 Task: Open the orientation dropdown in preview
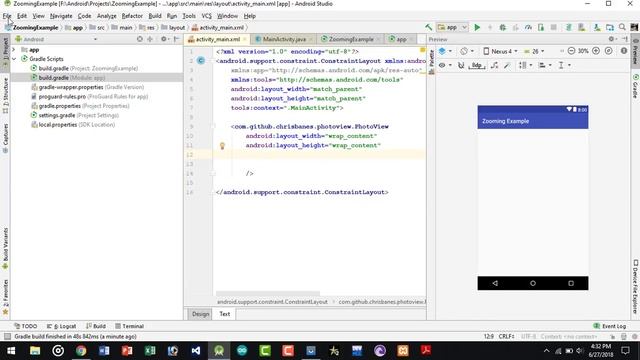click(467, 51)
